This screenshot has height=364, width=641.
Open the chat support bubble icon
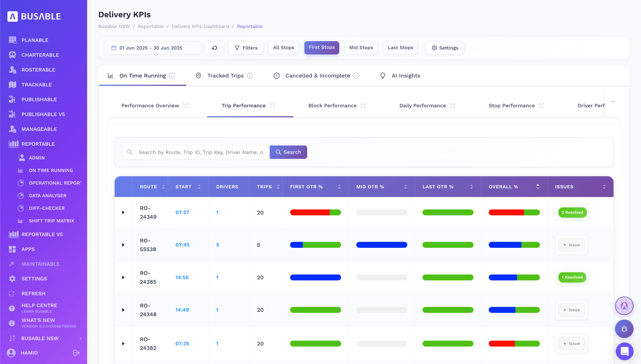pos(624,351)
